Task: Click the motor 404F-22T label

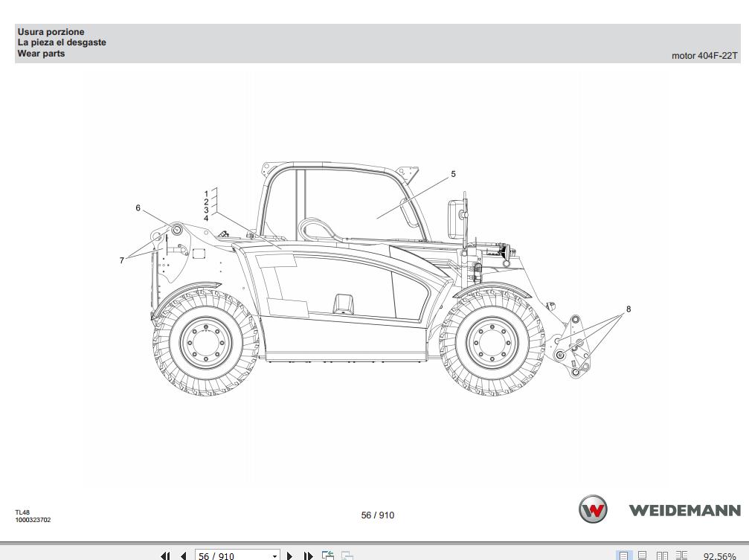Action: pos(704,55)
